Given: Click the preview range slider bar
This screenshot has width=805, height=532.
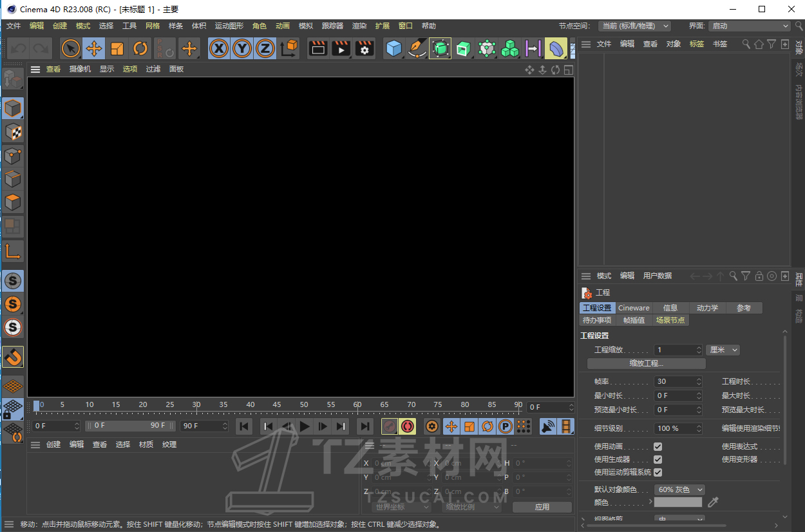Looking at the screenshot, I should coord(130,426).
